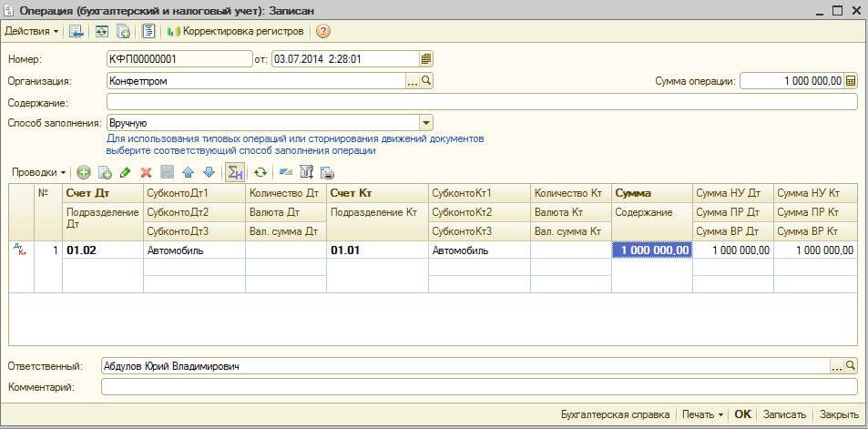Click the pencil edit entry icon
Screen dimensions: 868x429
pos(125,172)
